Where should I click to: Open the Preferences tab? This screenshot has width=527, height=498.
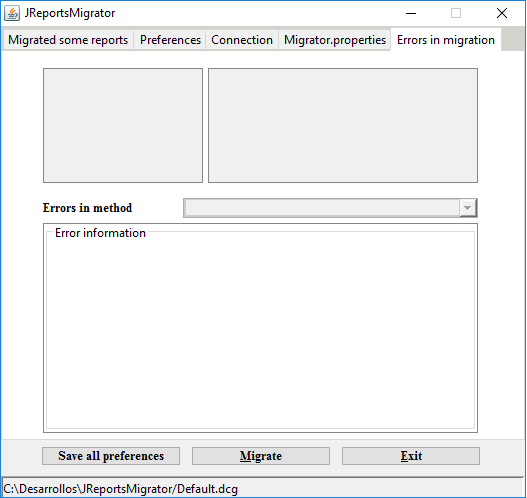(x=170, y=40)
